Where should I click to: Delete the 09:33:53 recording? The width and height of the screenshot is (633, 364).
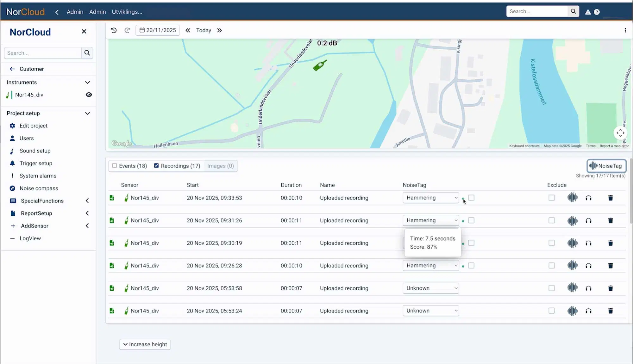click(611, 198)
